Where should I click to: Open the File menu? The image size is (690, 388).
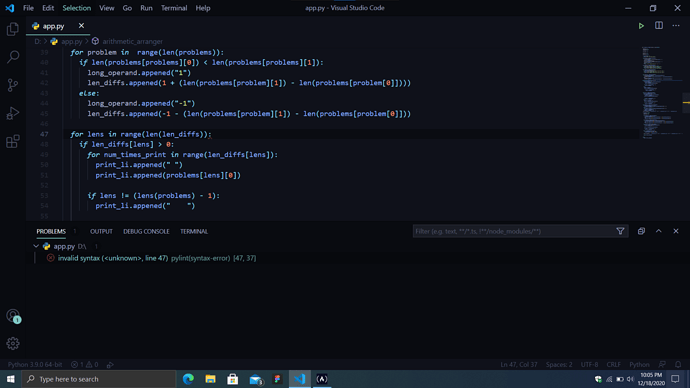28,8
